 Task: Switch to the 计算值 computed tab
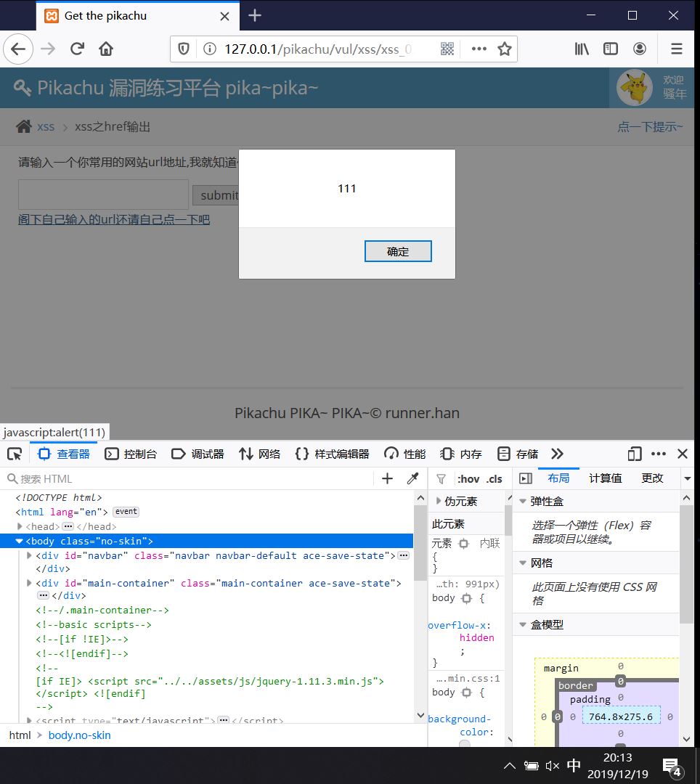coord(606,478)
